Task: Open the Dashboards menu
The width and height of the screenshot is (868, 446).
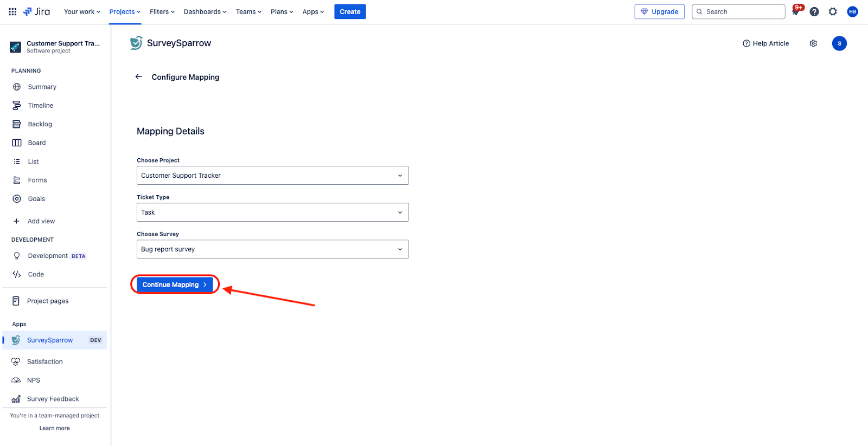Action: tap(205, 11)
